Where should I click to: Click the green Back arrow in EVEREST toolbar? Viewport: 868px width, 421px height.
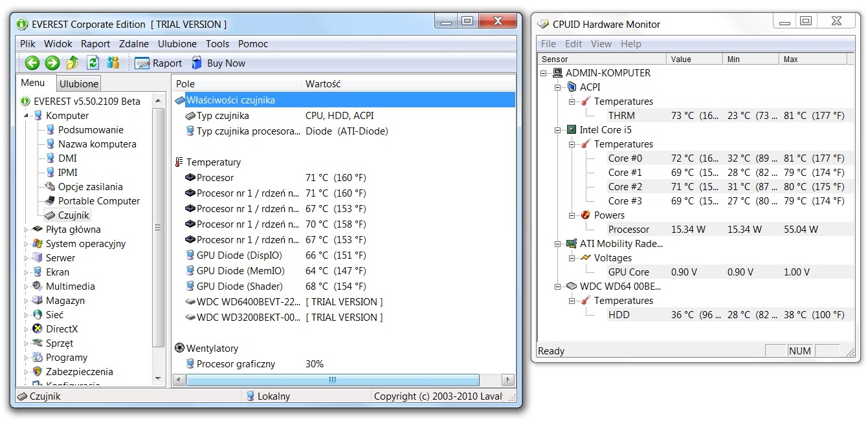coord(32,63)
